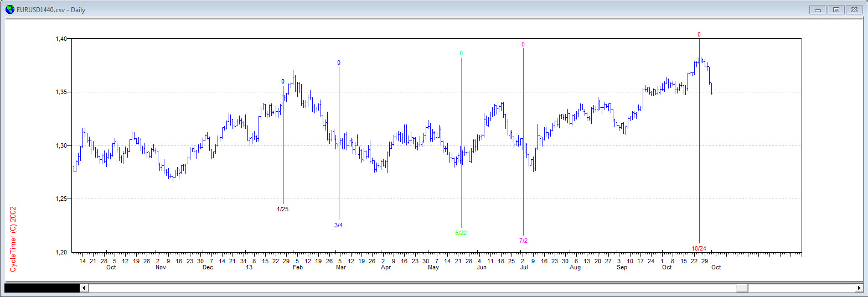Select the green 5/22 cycle marker label
868x297 pixels.
pos(461,233)
